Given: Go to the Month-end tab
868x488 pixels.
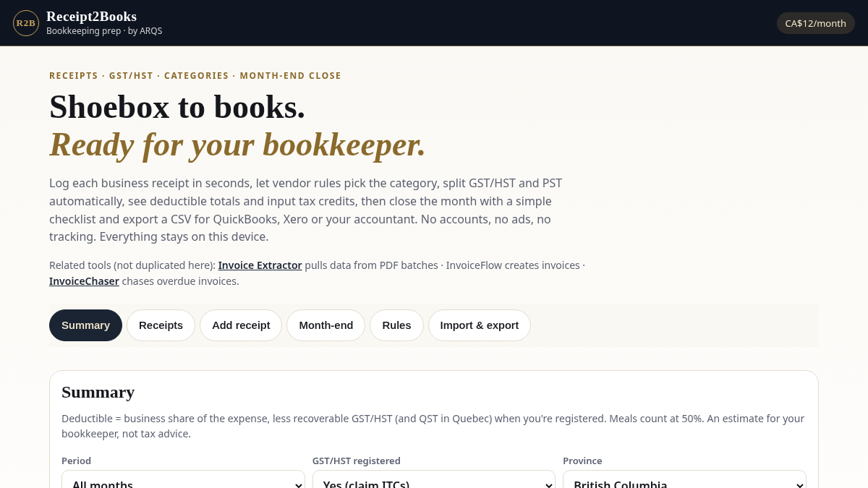Looking at the screenshot, I should 325,325.
